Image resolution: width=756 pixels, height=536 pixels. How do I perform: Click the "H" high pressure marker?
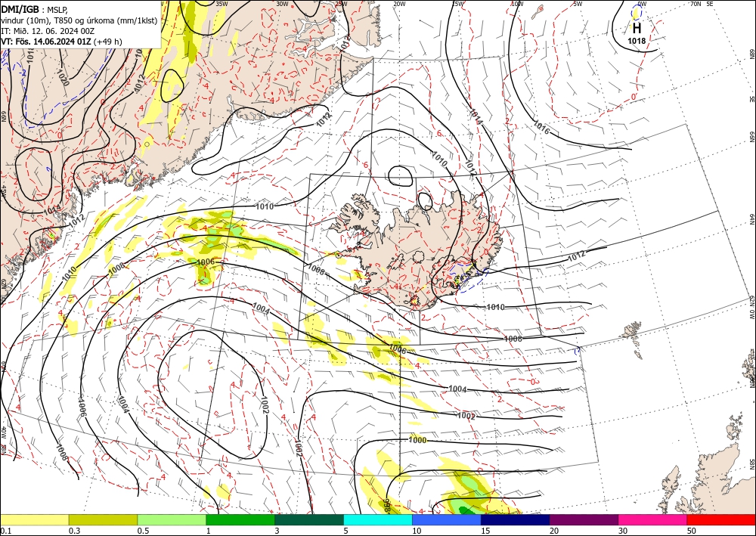(637, 27)
